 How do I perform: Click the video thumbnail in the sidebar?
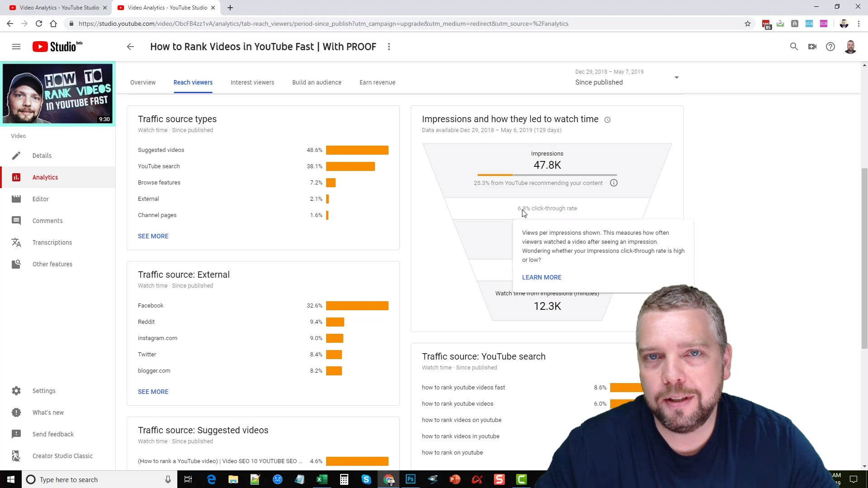(x=57, y=94)
